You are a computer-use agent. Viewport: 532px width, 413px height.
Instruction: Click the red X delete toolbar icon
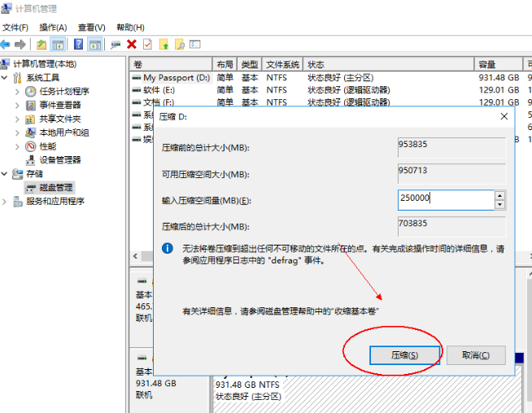[x=132, y=44]
